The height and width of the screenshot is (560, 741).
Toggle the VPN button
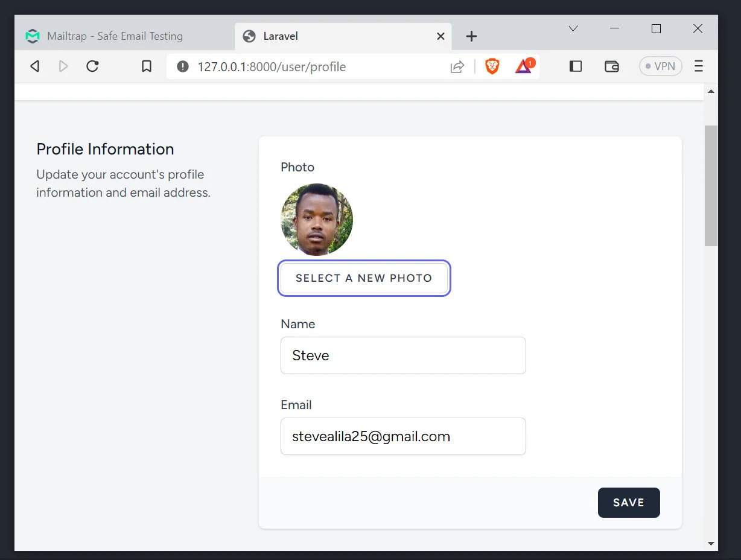660,66
